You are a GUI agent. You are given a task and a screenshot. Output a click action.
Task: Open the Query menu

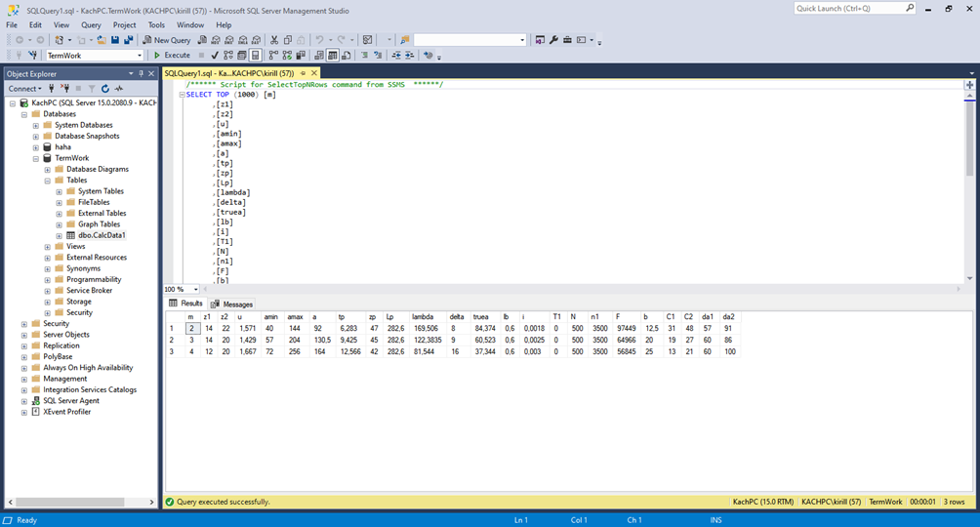(91, 25)
